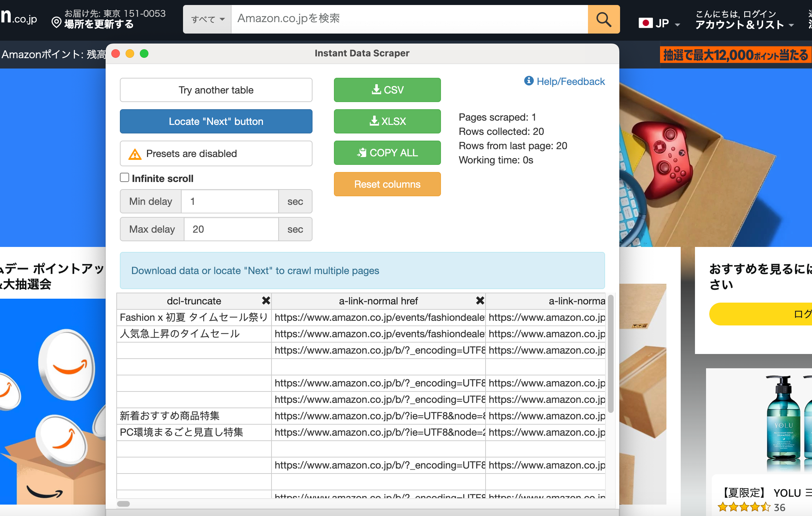Screen dimensions: 812x516
Task: Download data as CSV
Action: coord(387,90)
